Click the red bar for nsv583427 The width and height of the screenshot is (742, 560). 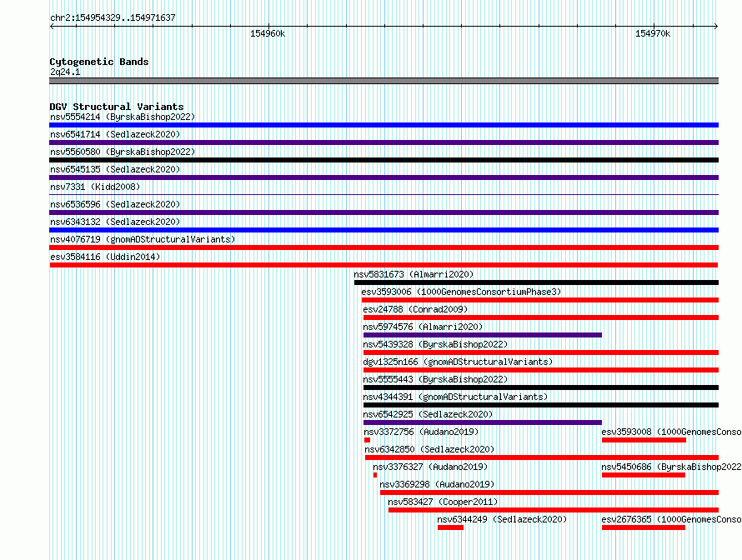pos(554,510)
